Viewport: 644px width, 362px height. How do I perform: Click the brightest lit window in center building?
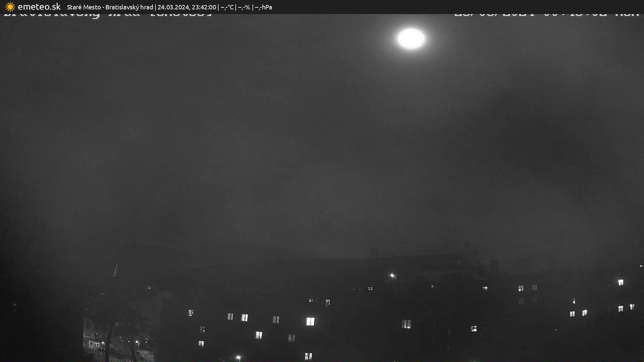[310, 321]
